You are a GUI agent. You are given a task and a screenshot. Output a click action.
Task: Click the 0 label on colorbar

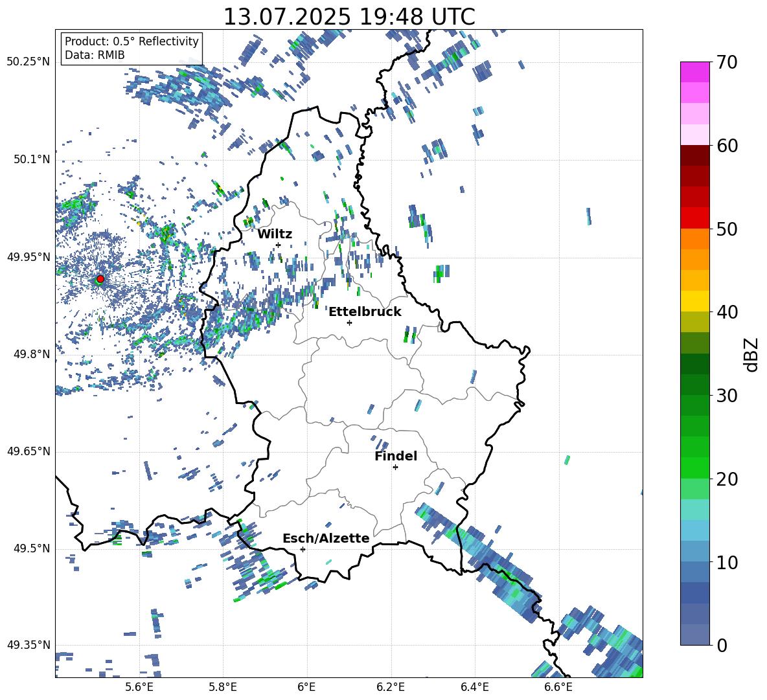(722, 645)
